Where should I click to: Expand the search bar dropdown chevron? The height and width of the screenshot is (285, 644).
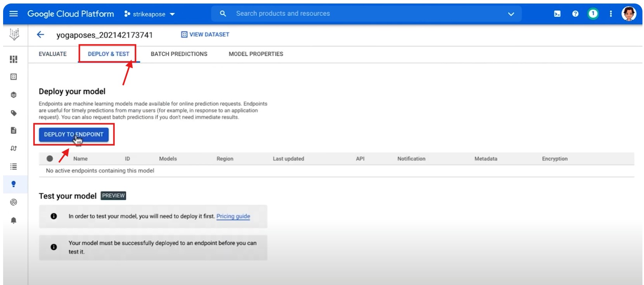click(511, 14)
